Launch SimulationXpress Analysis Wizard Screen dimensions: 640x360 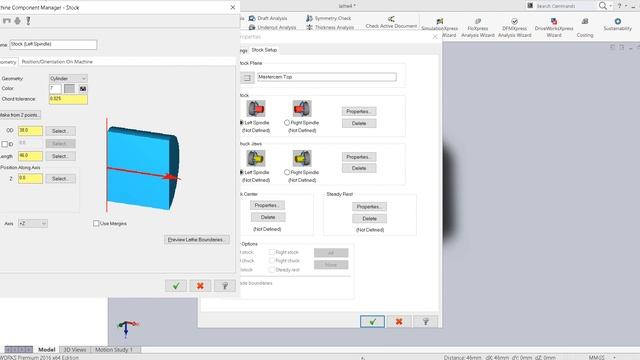click(440, 28)
